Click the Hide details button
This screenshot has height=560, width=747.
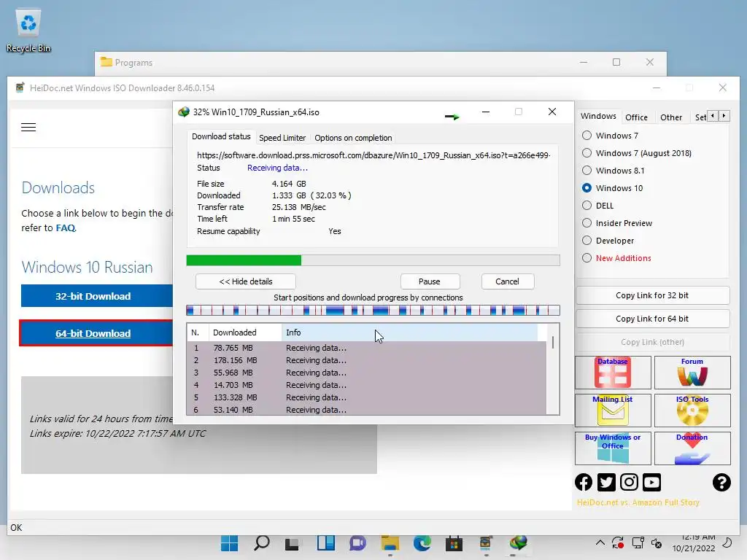coord(245,281)
